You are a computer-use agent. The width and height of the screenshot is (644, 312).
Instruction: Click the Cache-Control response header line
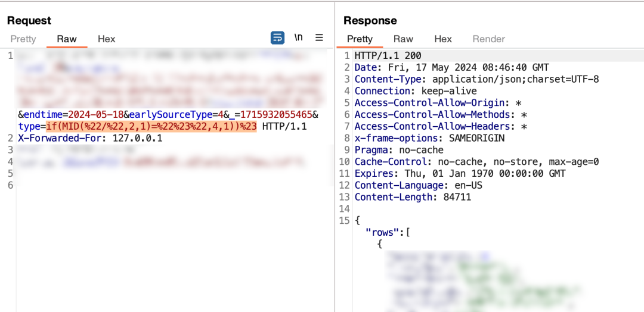(476, 162)
